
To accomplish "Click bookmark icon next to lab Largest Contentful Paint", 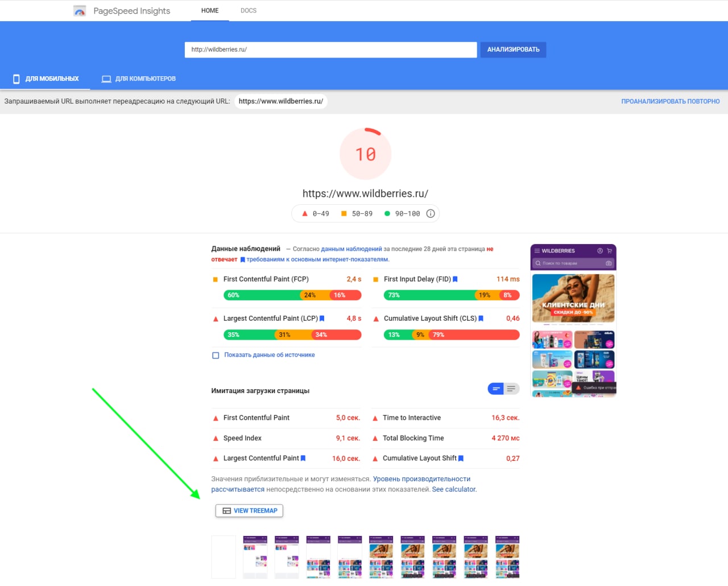I will [x=303, y=458].
